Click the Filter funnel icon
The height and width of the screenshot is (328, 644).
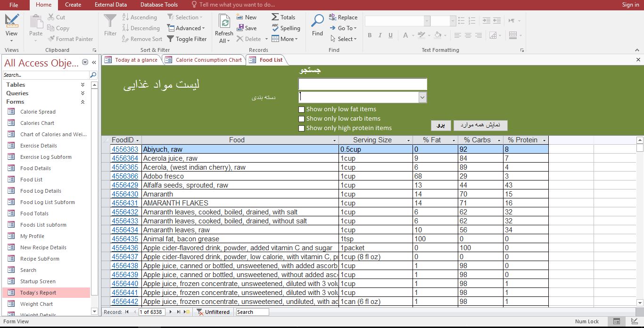(110, 25)
